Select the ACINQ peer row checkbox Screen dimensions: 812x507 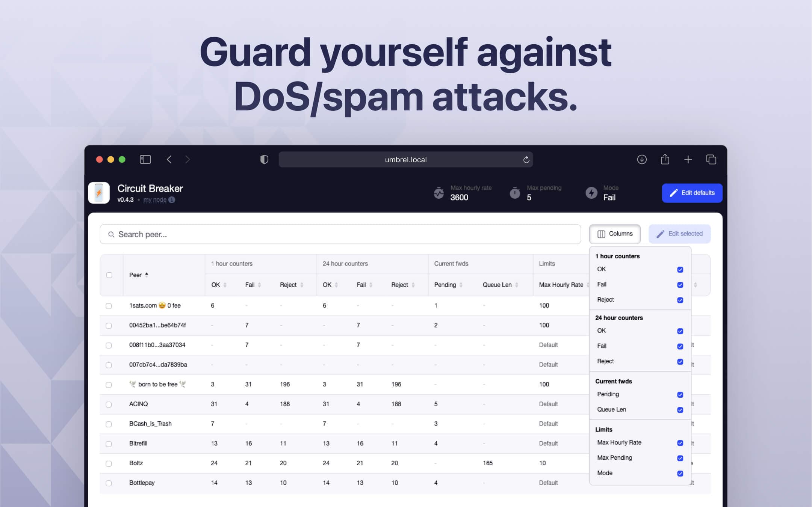coord(110,404)
